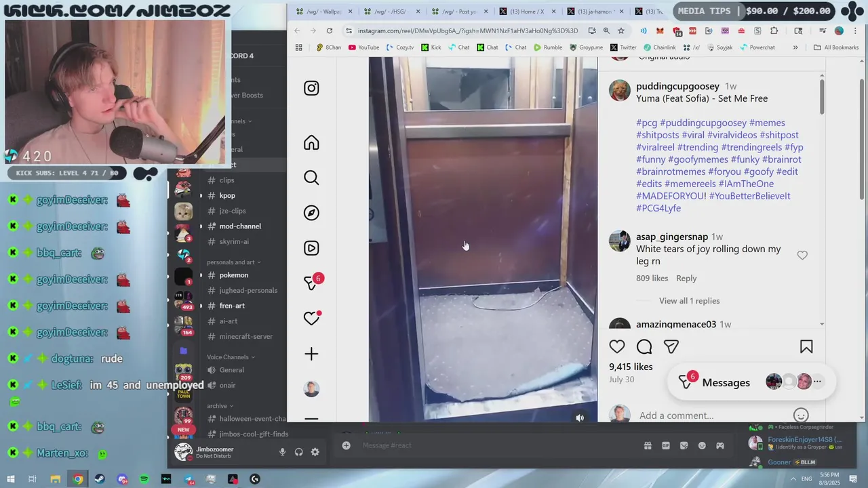The height and width of the screenshot is (488, 868).
Task: Open Discord User Settings gear icon
Action: coord(315,452)
